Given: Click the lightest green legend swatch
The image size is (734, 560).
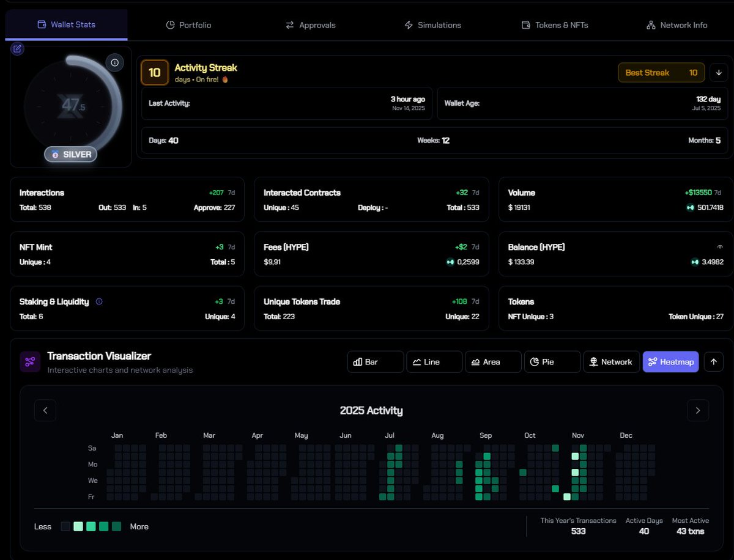Looking at the screenshot, I should point(78,526).
